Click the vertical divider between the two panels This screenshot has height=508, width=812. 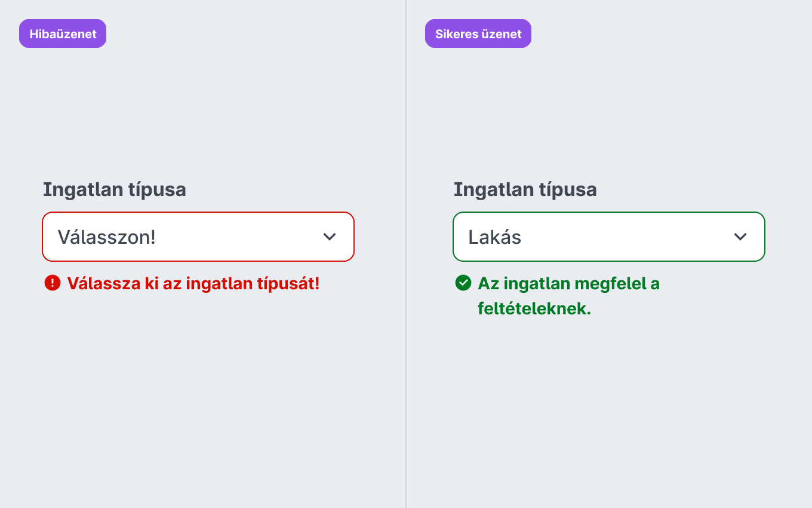click(406, 254)
